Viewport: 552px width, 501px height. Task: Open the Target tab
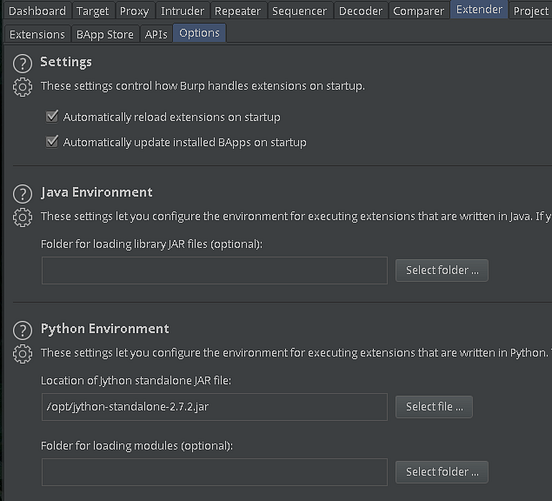point(93,11)
